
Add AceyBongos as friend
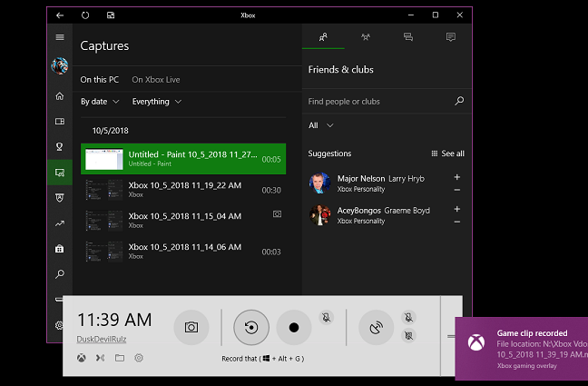(456, 209)
